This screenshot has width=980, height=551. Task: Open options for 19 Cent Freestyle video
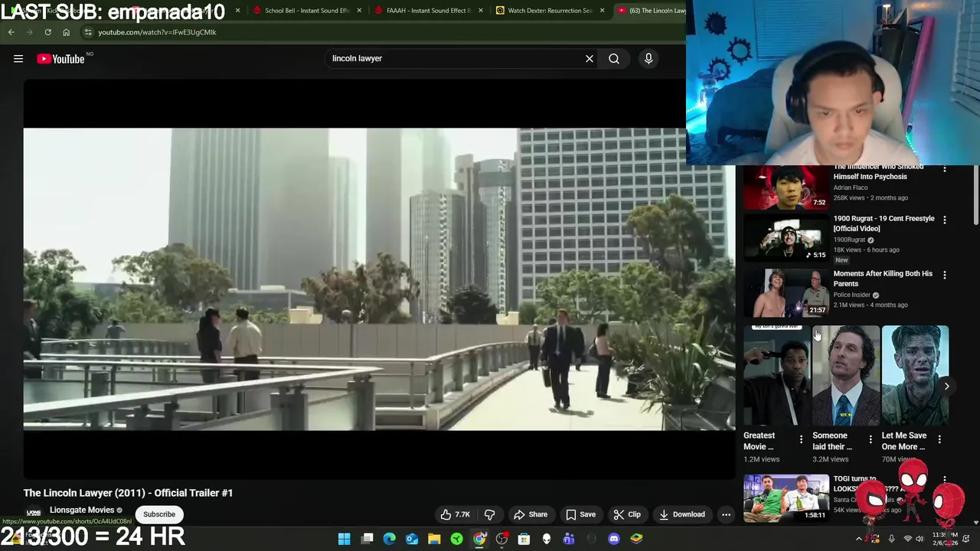(x=944, y=220)
